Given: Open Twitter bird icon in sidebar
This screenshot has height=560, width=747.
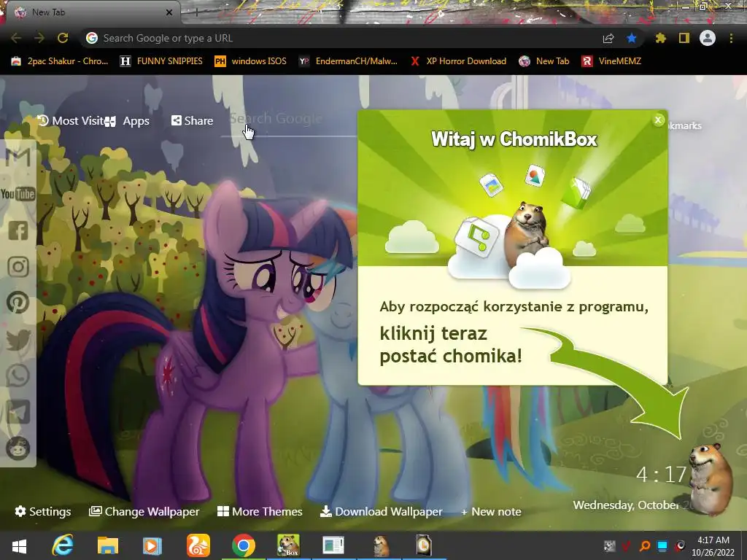Looking at the screenshot, I should click(18, 339).
